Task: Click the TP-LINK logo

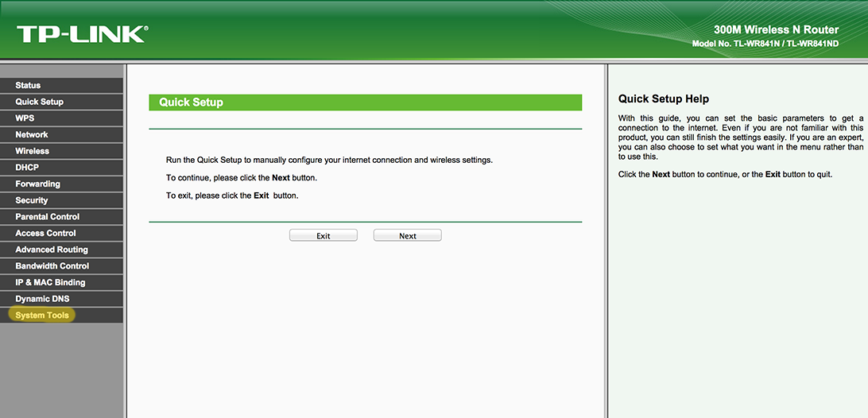Action: 81,34
